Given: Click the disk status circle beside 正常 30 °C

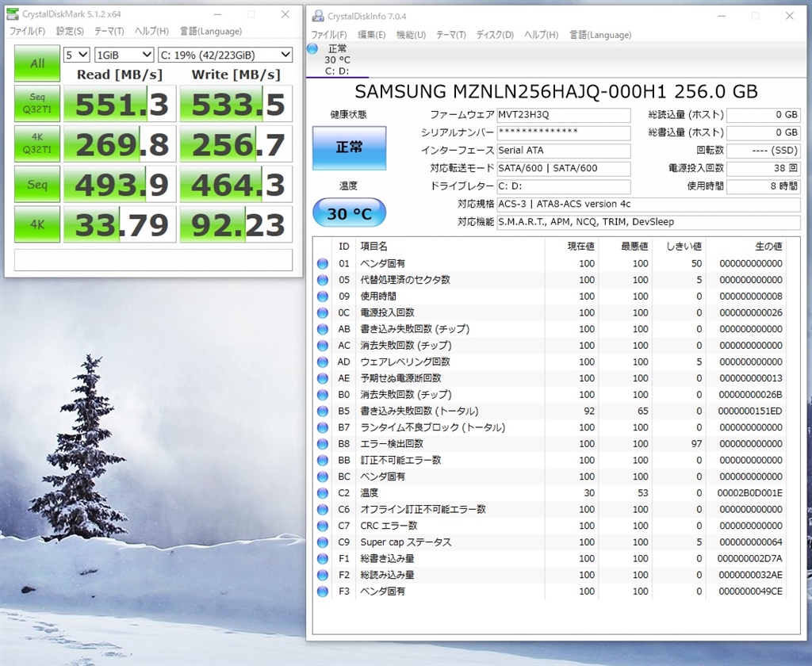Looking at the screenshot, I should pos(312,48).
